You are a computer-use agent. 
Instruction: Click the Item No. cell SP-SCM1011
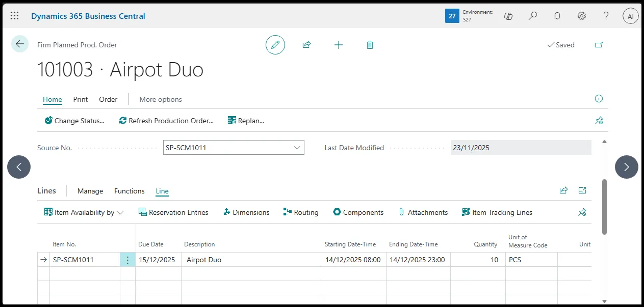[85, 260]
